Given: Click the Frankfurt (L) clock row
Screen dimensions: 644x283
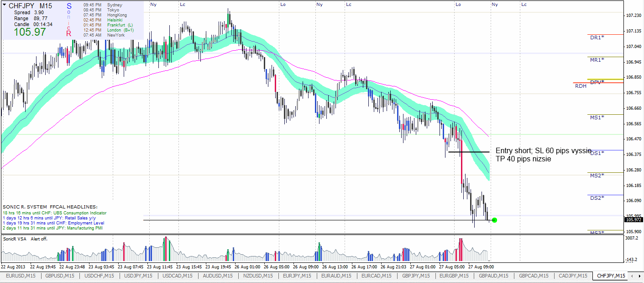Looking at the screenshot, I should point(109,25).
